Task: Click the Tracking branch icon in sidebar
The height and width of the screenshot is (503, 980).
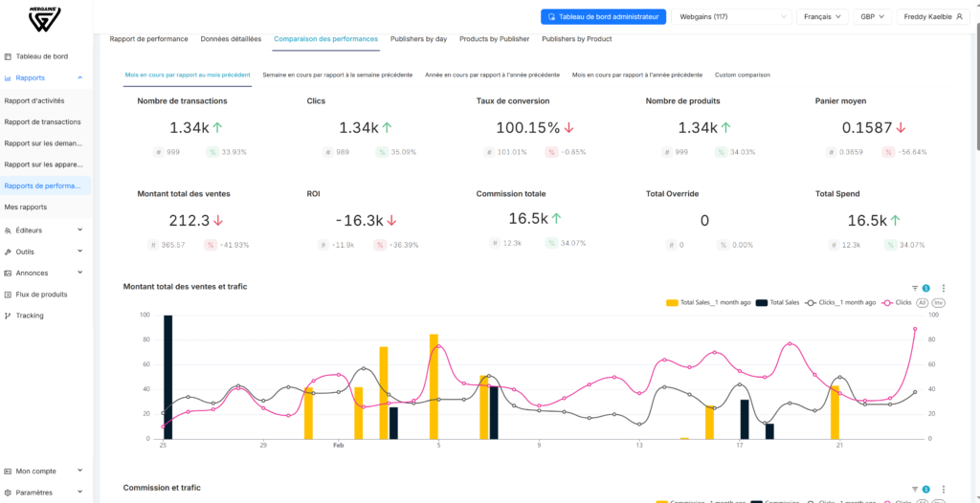Action: (8, 316)
